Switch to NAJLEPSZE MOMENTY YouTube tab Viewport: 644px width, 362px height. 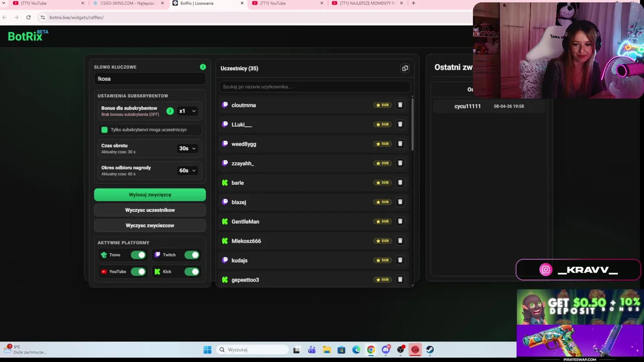pos(368,3)
